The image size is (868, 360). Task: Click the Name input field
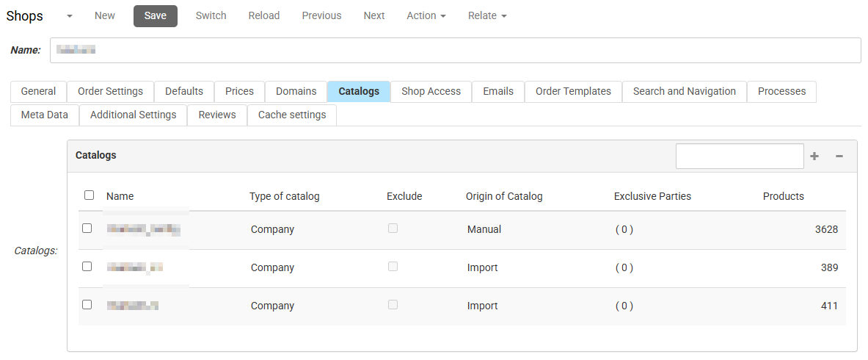click(x=455, y=51)
